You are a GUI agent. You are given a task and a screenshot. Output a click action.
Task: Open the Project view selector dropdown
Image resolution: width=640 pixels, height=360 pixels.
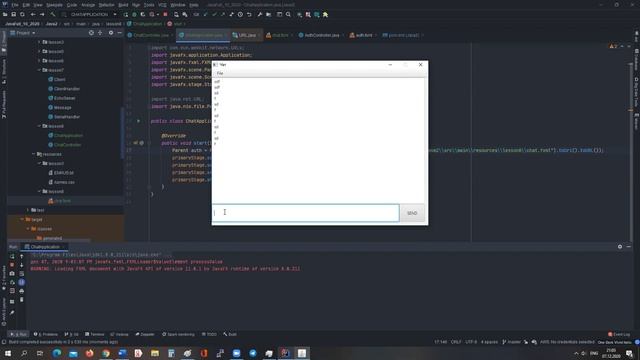(x=23, y=33)
